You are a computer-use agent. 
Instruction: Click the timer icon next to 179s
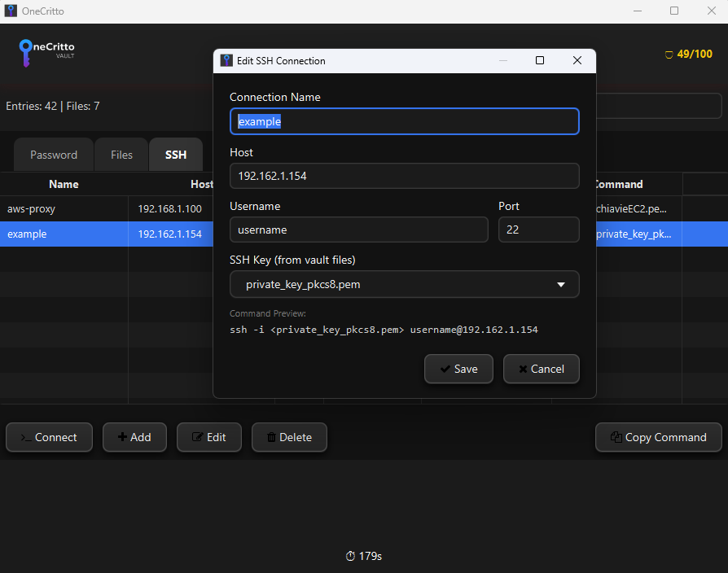tap(349, 556)
